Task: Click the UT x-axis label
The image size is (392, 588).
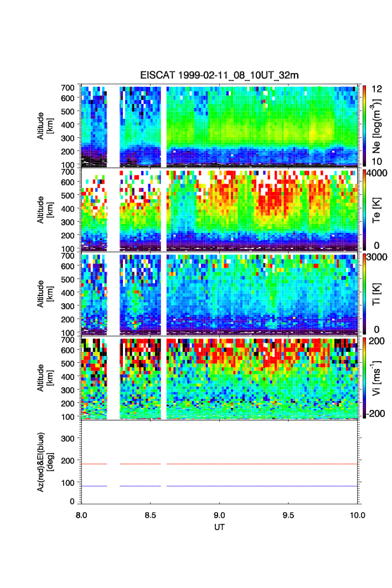Action: point(220,527)
